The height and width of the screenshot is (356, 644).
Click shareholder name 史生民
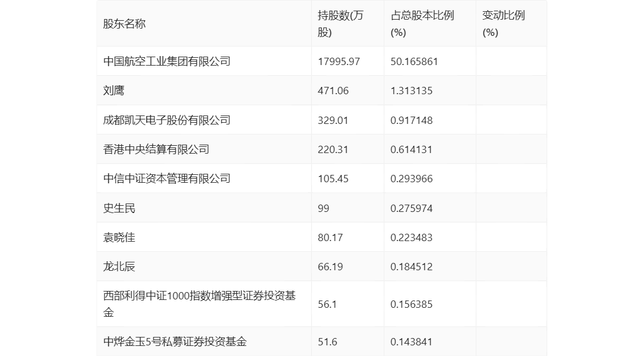(x=119, y=208)
